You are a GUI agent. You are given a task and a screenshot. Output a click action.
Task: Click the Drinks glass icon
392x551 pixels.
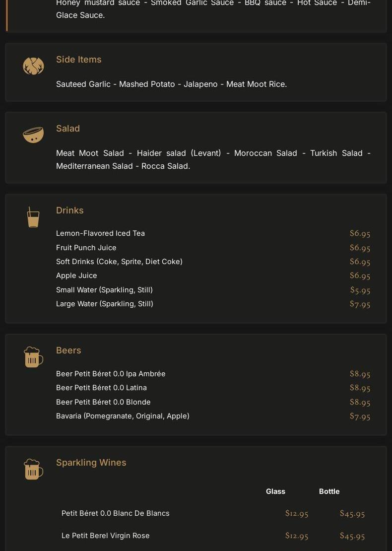33,217
